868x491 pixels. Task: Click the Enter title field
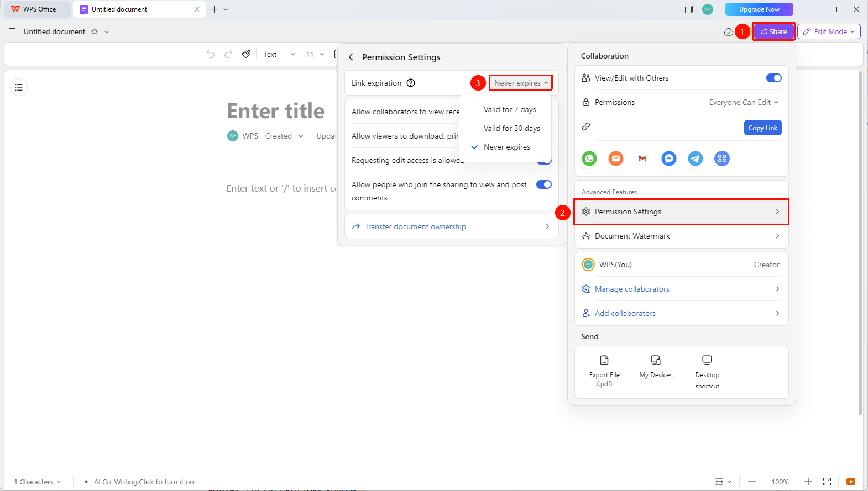[x=276, y=111]
